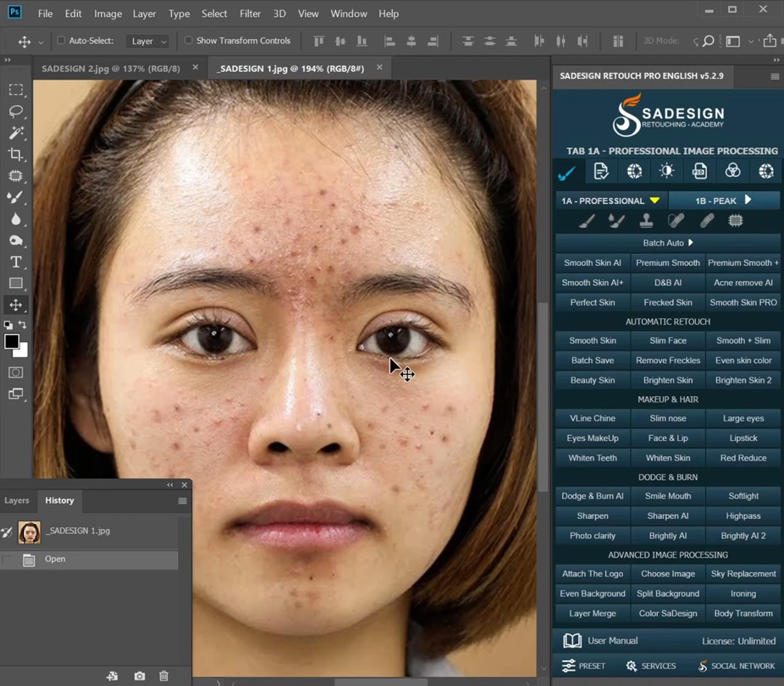The image size is (784, 686).
Task: Switch to the SADESIGN 2.jpg document tab
Action: point(111,69)
